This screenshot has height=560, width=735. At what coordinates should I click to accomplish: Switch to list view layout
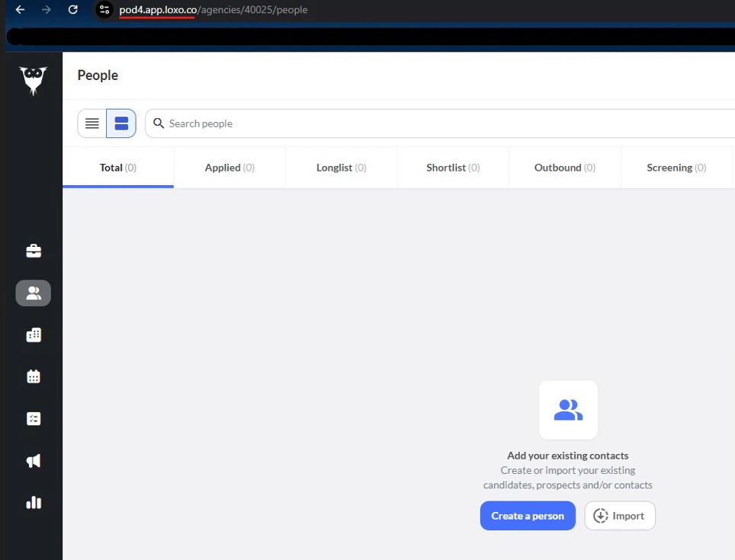[x=92, y=123]
